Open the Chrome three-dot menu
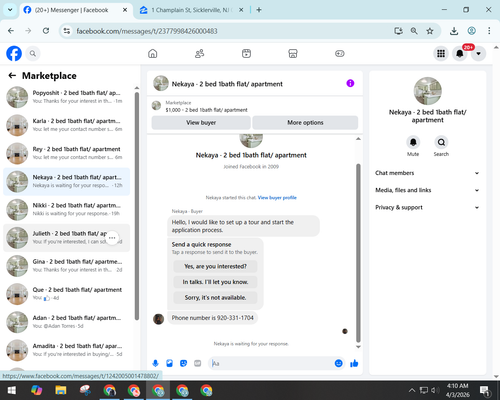Viewport: 500px width, 400px height. click(x=489, y=31)
